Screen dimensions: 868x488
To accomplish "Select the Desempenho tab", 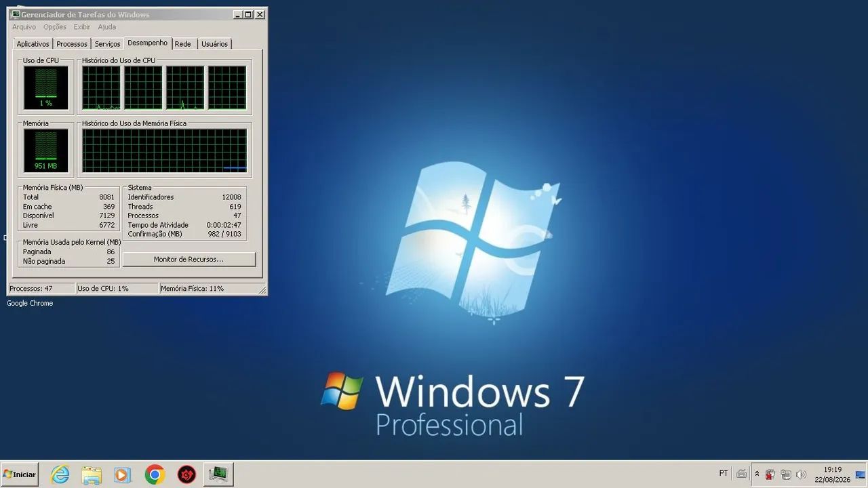I will 148,43.
